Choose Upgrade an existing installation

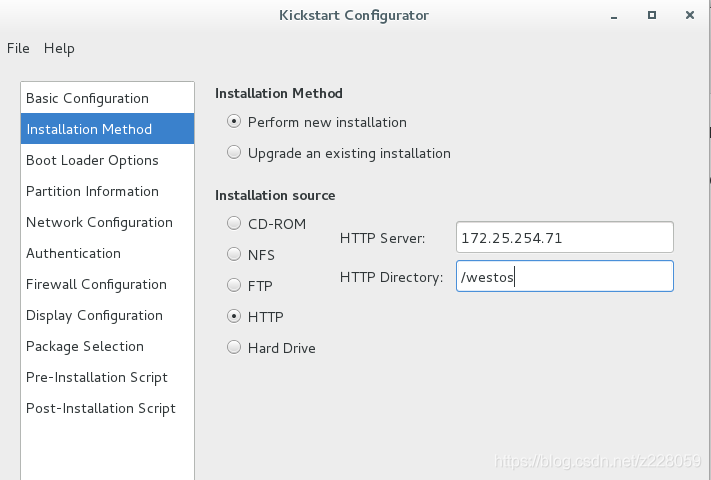234,153
